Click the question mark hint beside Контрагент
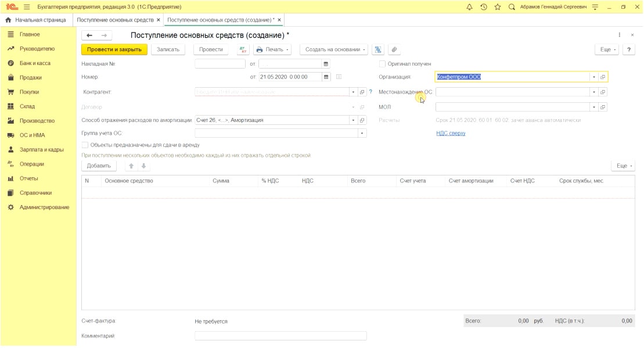This screenshot has width=644, height=348. tap(370, 92)
